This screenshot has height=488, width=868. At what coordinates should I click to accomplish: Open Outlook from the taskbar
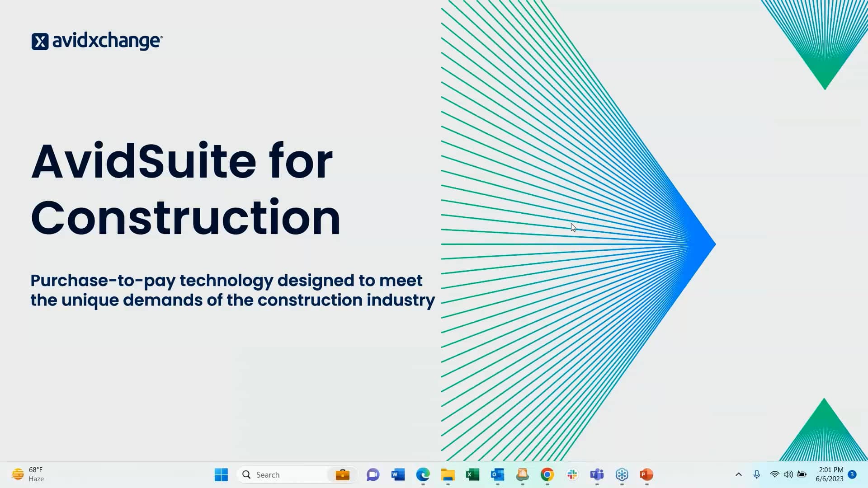pos(497,474)
